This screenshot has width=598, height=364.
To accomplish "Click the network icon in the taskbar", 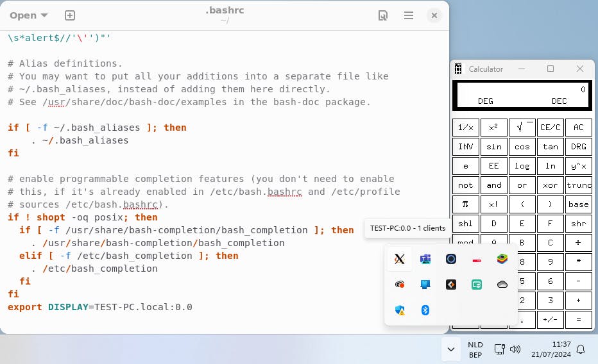I will click(x=500, y=349).
